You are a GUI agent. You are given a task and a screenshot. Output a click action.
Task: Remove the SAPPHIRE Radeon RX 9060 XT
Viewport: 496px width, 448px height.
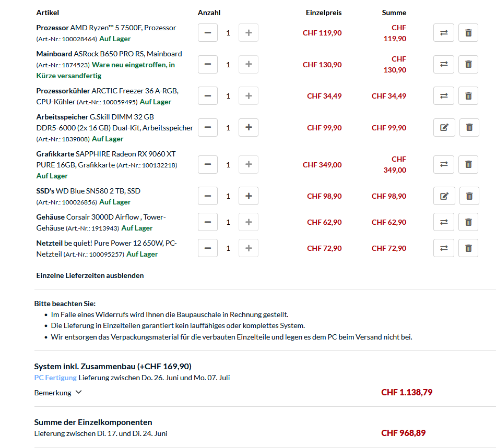[x=468, y=164]
